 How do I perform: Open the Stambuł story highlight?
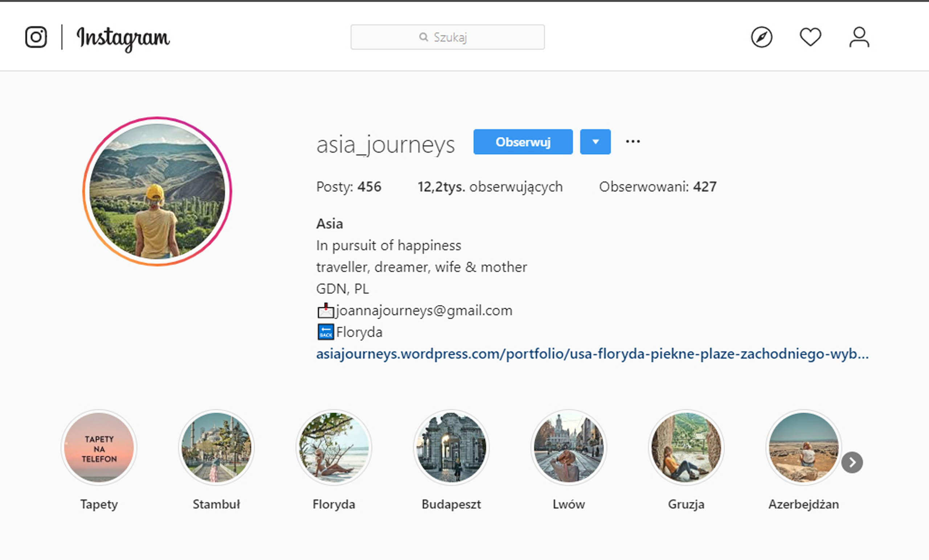(x=216, y=447)
